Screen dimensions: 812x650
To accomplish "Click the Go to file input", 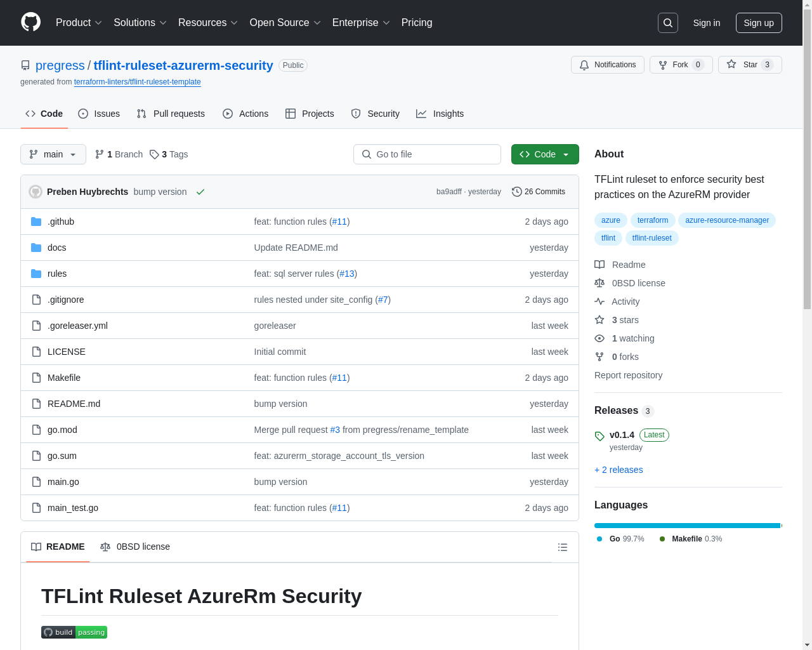I will 427,154.
